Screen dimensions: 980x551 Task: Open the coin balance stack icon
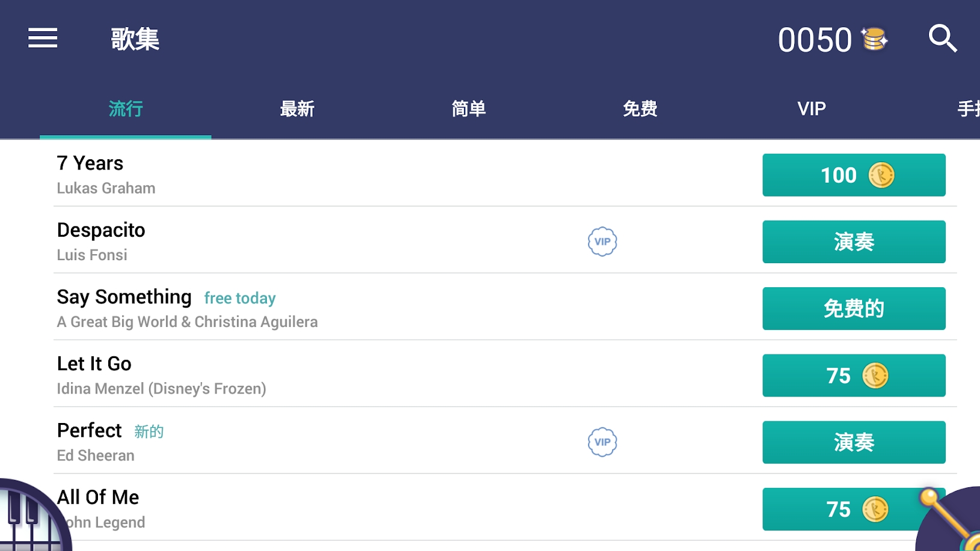pos(874,40)
